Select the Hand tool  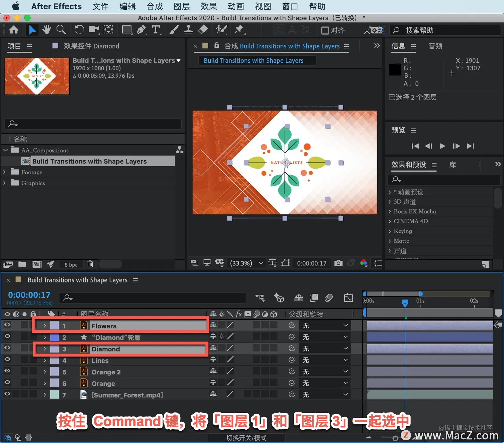click(x=46, y=30)
